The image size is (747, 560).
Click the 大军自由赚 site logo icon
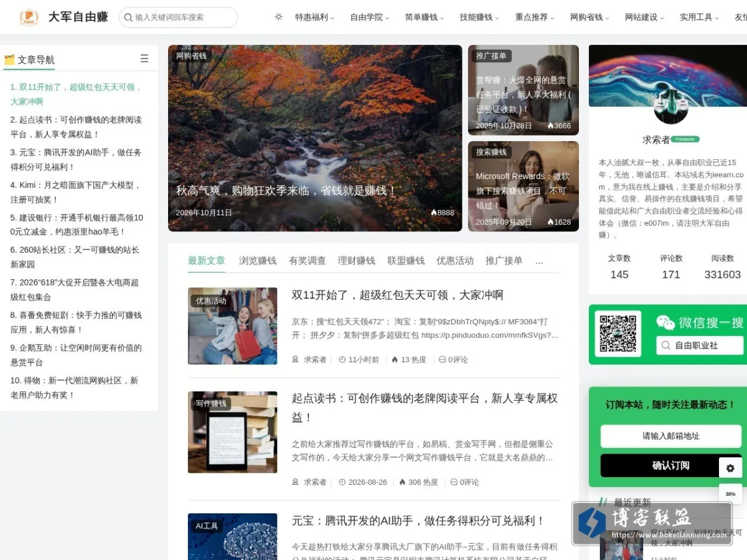click(29, 17)
